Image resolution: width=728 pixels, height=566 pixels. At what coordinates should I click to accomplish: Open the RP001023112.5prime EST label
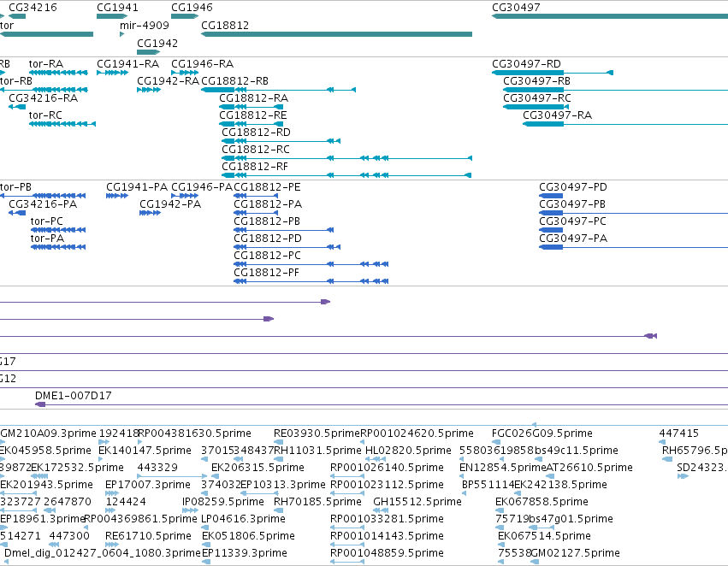[387, 485]
